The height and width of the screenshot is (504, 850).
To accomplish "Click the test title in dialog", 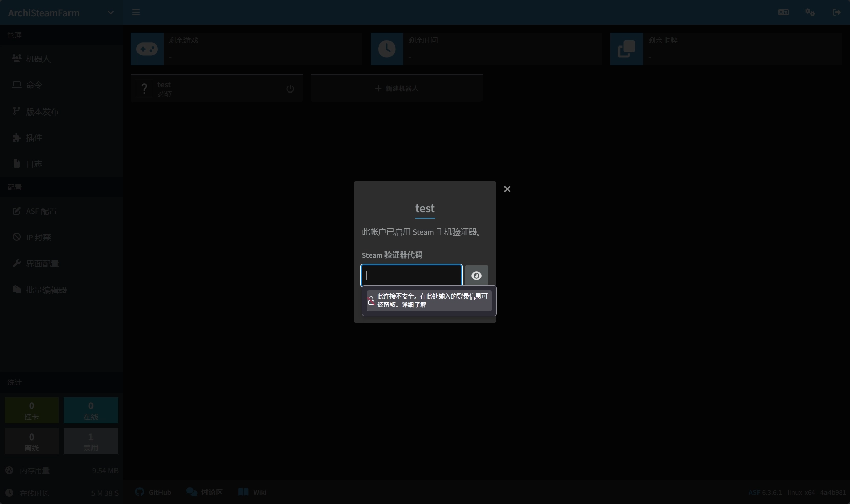I will (x=425, y=209).
